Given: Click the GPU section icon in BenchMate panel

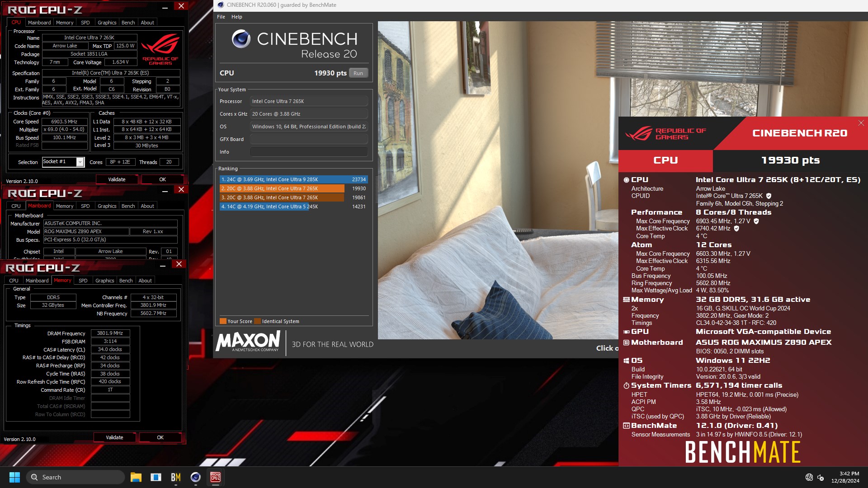Looking at the screenshot, I should tap(626, 332).
